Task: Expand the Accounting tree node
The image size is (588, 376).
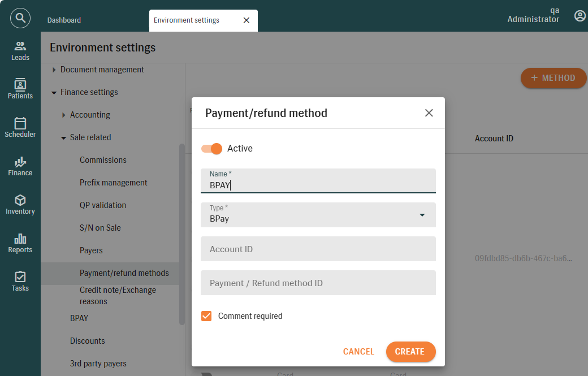Action: coord(64,115)
